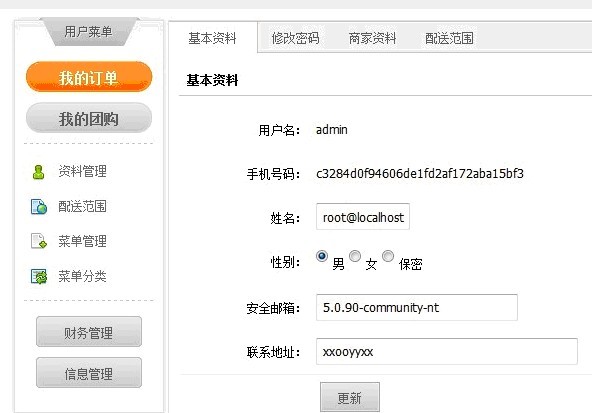Click the 财务管理 button
This screenshot has height=413, width=592.
coord(89,332)
